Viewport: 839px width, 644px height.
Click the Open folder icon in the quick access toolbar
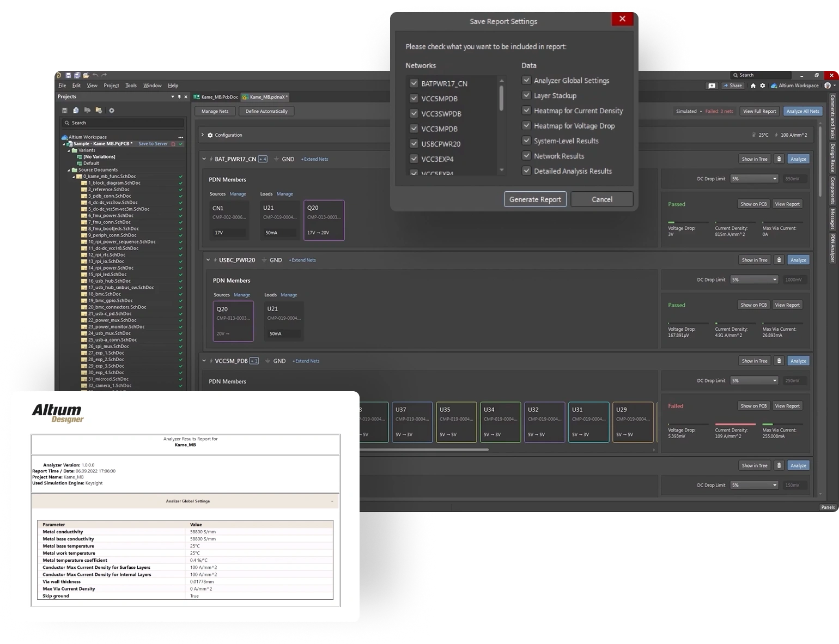pyautogui.click(x=86, y=75)
